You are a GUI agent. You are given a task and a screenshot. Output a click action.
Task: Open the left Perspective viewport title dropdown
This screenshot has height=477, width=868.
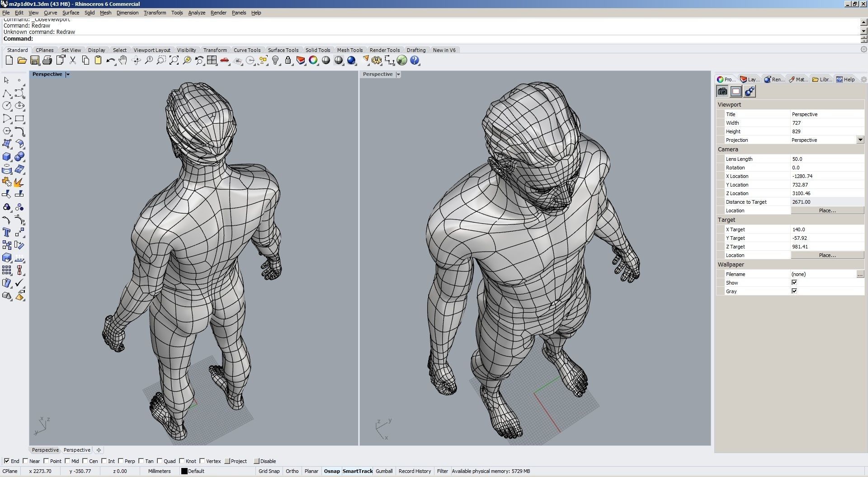point(68,75)
